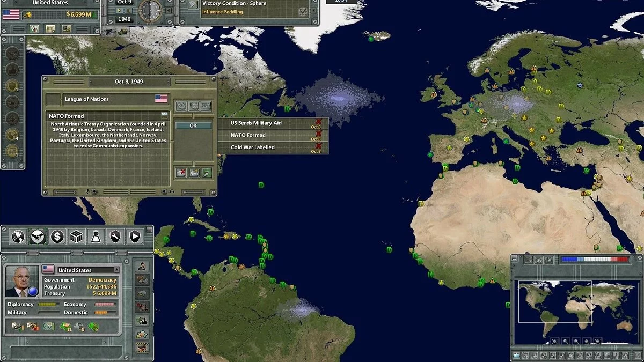Open the State Department globe tab
The width and height of the screenshot is (644, 362).
(18, 236)
